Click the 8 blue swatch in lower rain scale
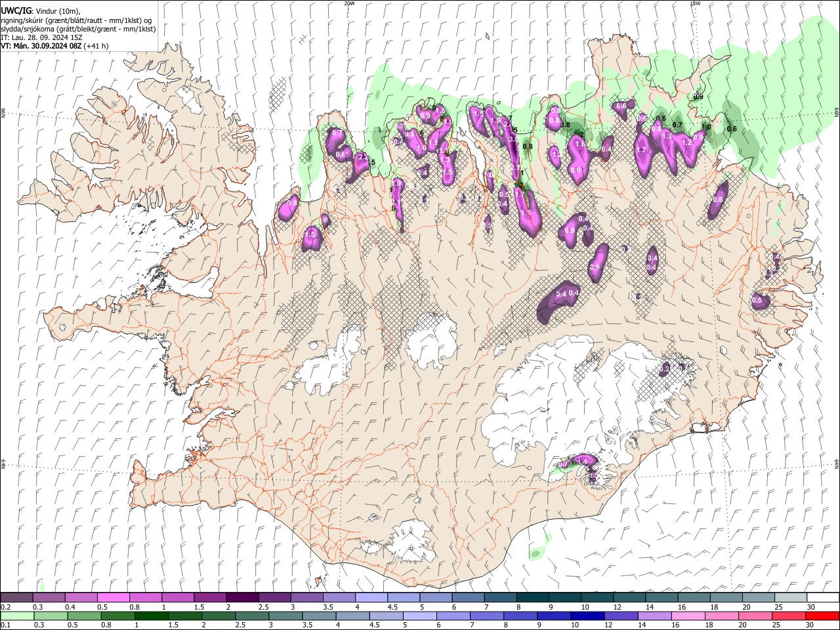 [520, 616]
